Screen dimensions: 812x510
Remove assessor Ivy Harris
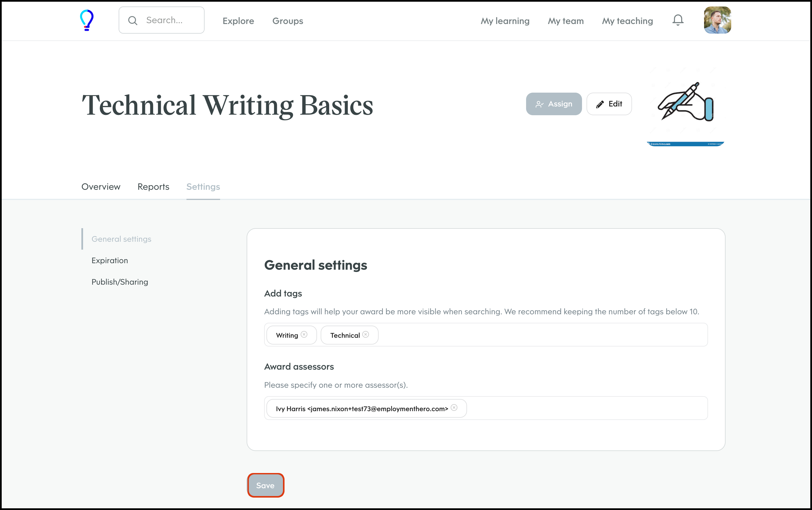454,407
